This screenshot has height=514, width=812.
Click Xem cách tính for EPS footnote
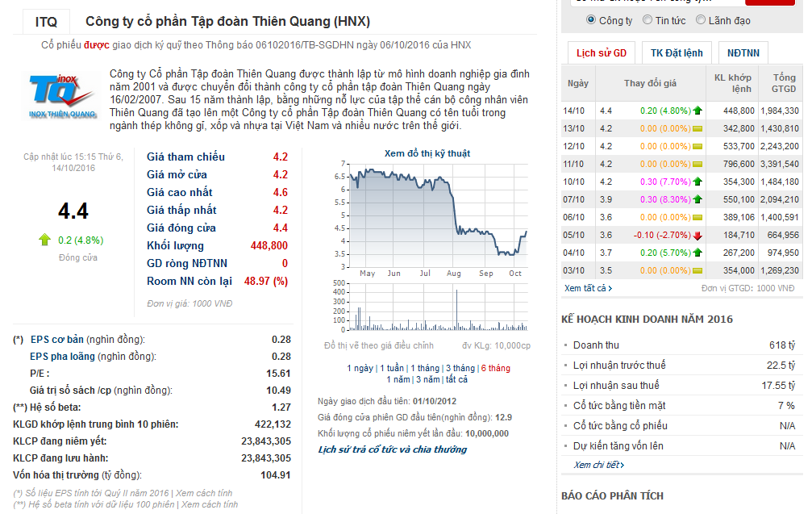point(204,493)
